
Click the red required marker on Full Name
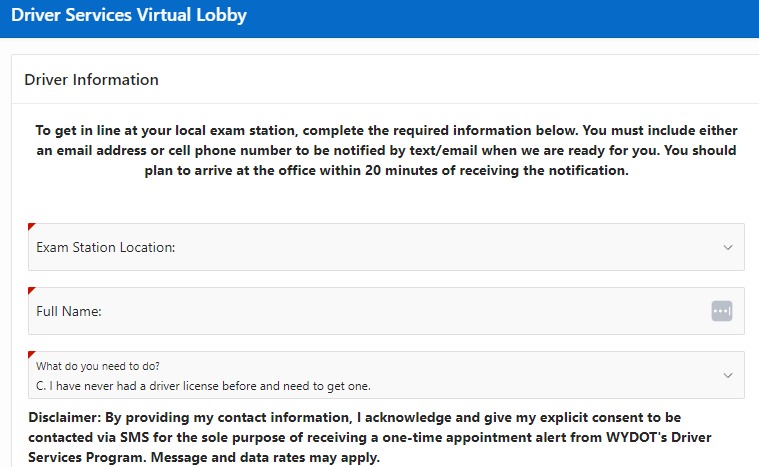31,290
